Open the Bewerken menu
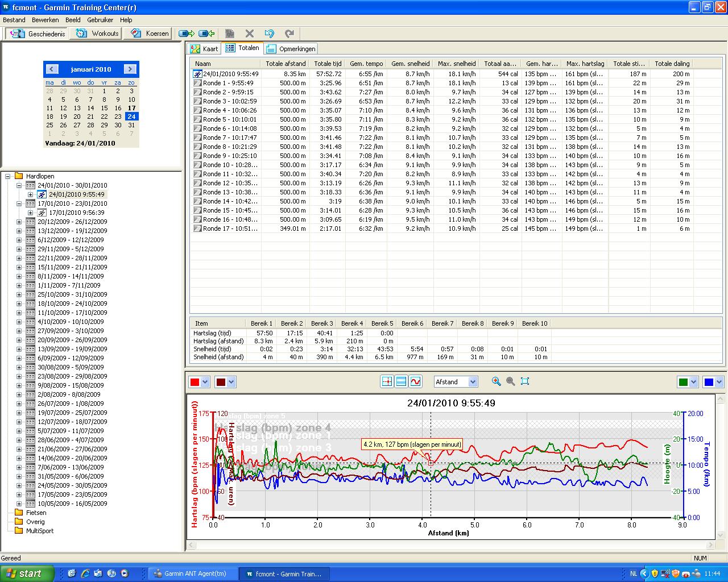Screen dimensions: 728x582 pyautogui.click(x=45, y=20)
